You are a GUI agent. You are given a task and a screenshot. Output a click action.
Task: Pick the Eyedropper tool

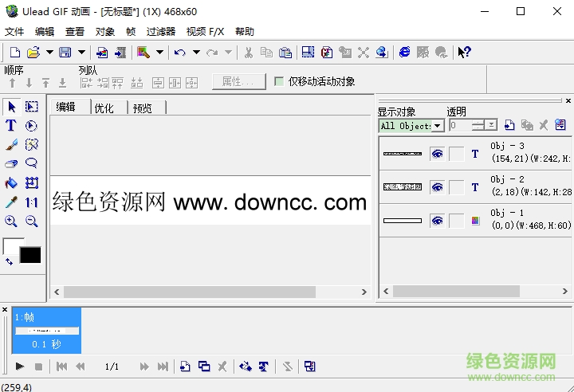pos(11,202)
